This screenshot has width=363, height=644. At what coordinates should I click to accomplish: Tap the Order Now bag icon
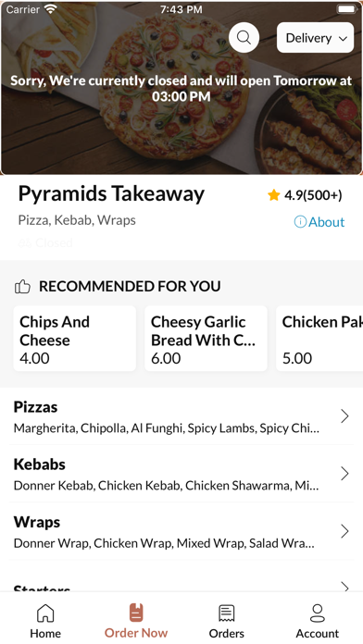point(136,613)
